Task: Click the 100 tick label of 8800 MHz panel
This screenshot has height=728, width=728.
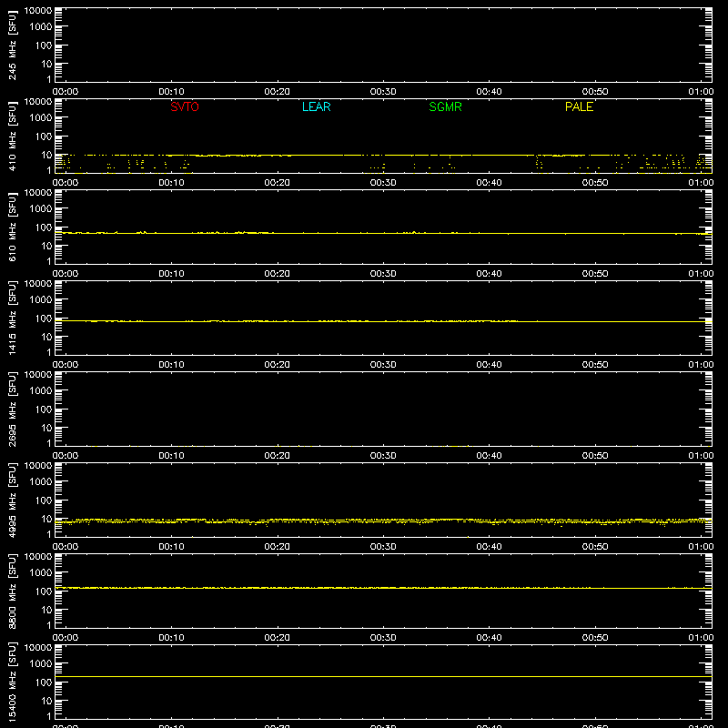Action: (44, 591)
